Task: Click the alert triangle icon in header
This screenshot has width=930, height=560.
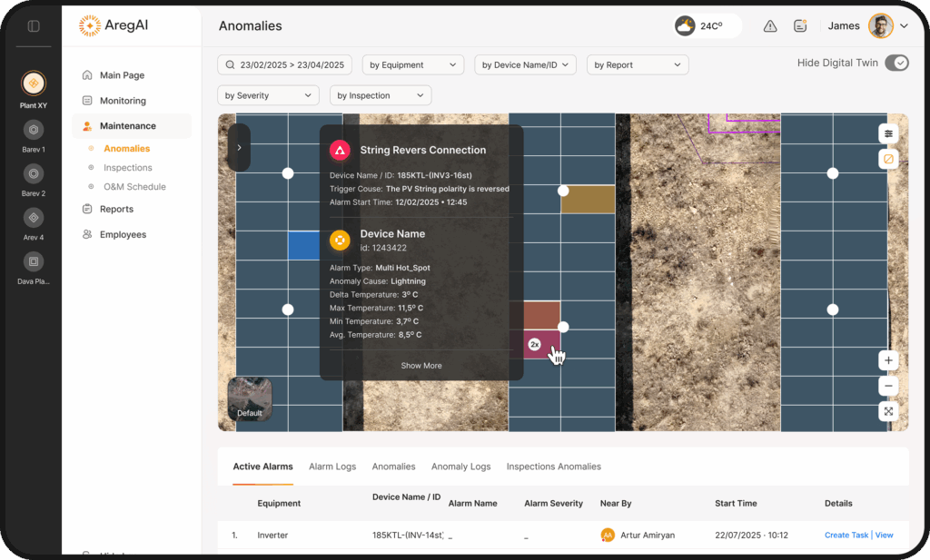Action: [x=770, y=26]
